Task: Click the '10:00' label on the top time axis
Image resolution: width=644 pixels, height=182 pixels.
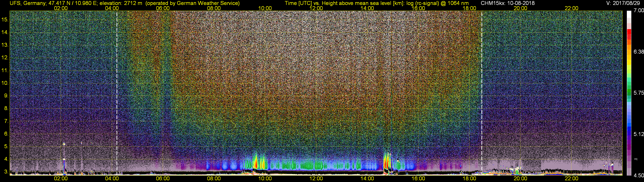Action: click(265, 8)
